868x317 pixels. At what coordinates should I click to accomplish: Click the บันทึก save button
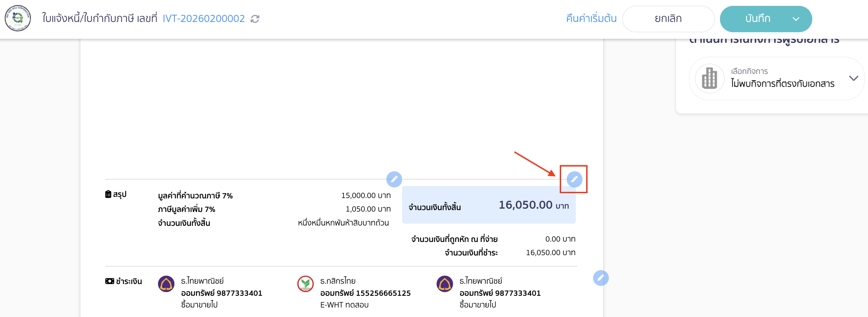pos(758,19)
